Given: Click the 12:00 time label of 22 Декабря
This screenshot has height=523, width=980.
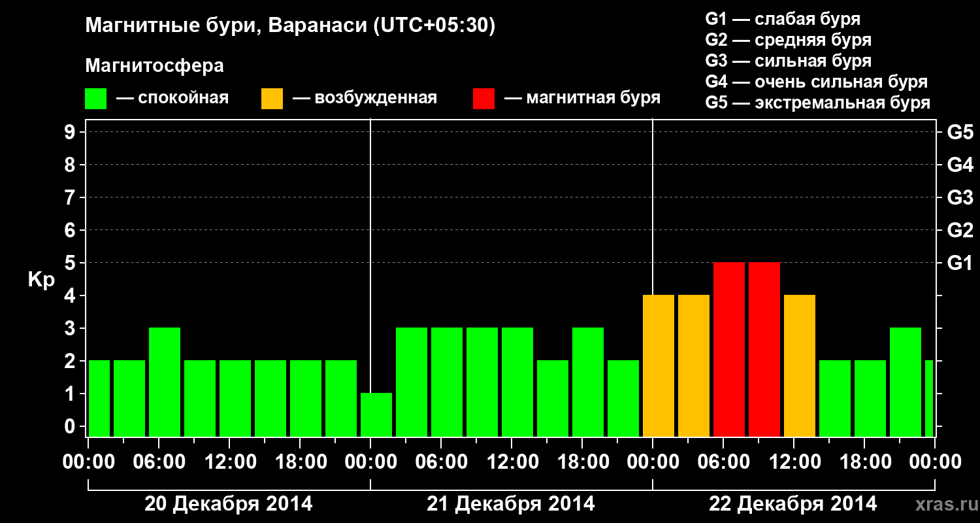Looking at the screenshot, I should click(794, 462).
